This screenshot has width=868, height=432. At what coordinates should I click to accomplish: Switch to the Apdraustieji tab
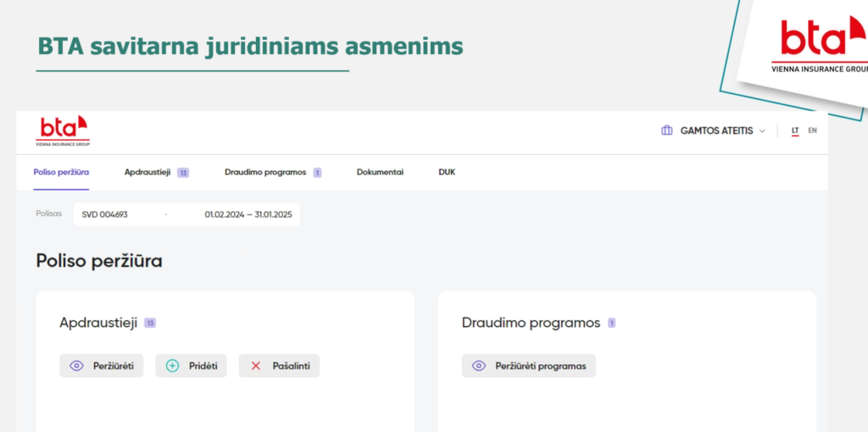[147, 172]
